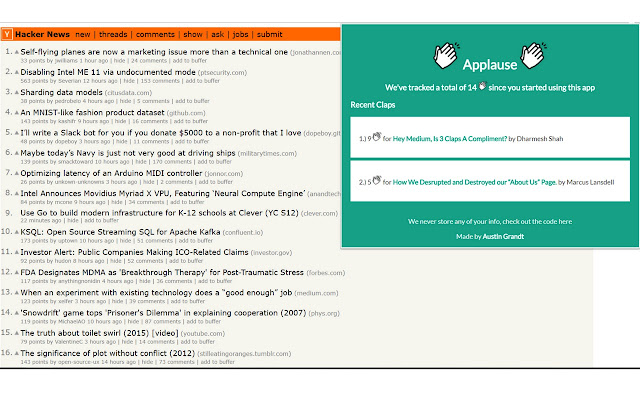Click the Y Combinator logo icon
The width and height of the screenshot is (640, 400).
click(7, 34)
